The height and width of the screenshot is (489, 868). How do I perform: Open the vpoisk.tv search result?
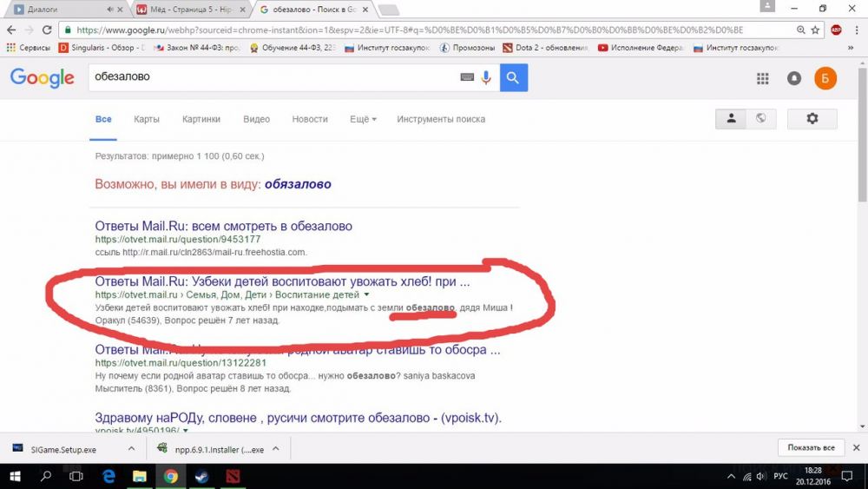(x=298, y=418)
